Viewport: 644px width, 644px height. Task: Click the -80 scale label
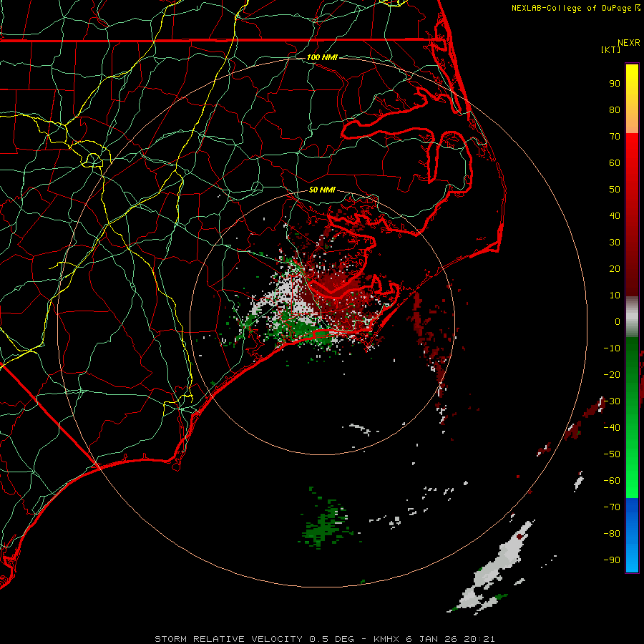point(612,534)
